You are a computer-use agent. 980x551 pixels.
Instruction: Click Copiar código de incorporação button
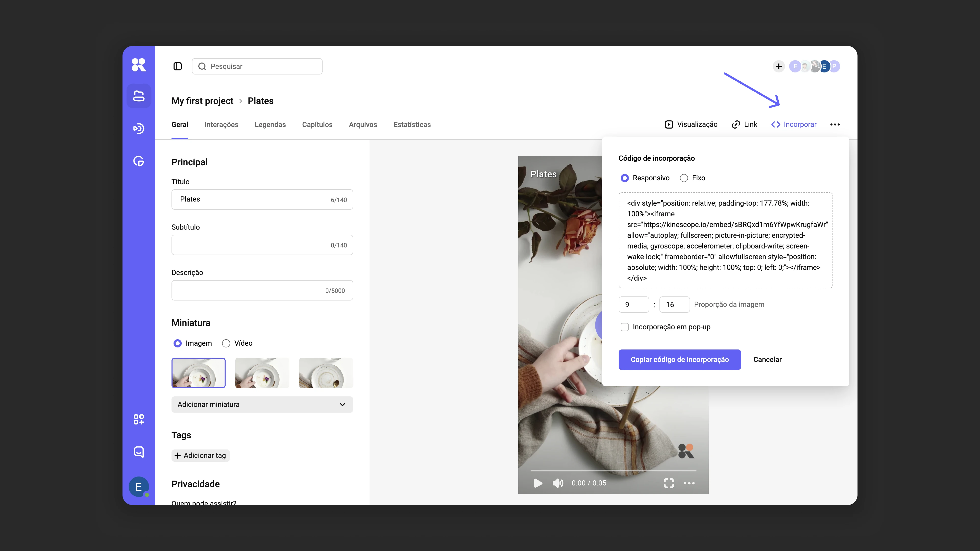tap(679, 360)
